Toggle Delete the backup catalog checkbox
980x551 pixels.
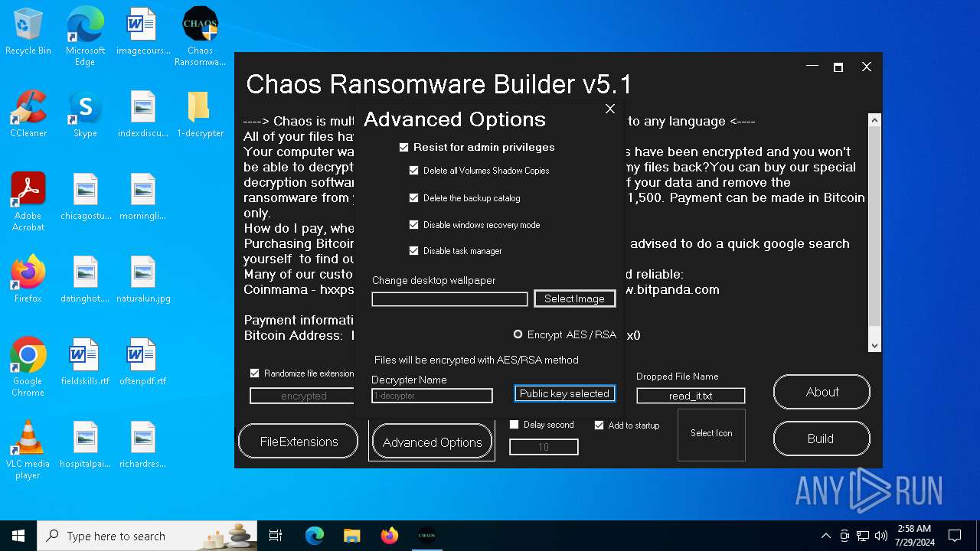[x=414, y=197]
